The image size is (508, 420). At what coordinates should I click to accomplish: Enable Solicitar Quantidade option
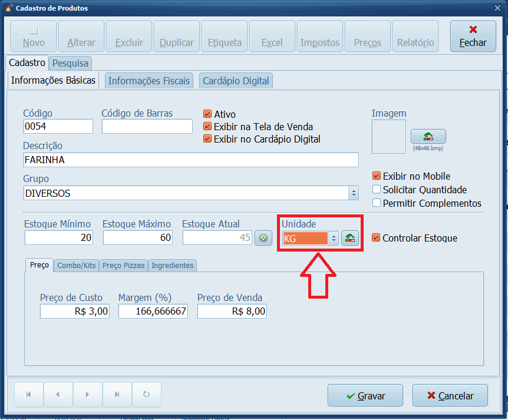click(377, 190)
